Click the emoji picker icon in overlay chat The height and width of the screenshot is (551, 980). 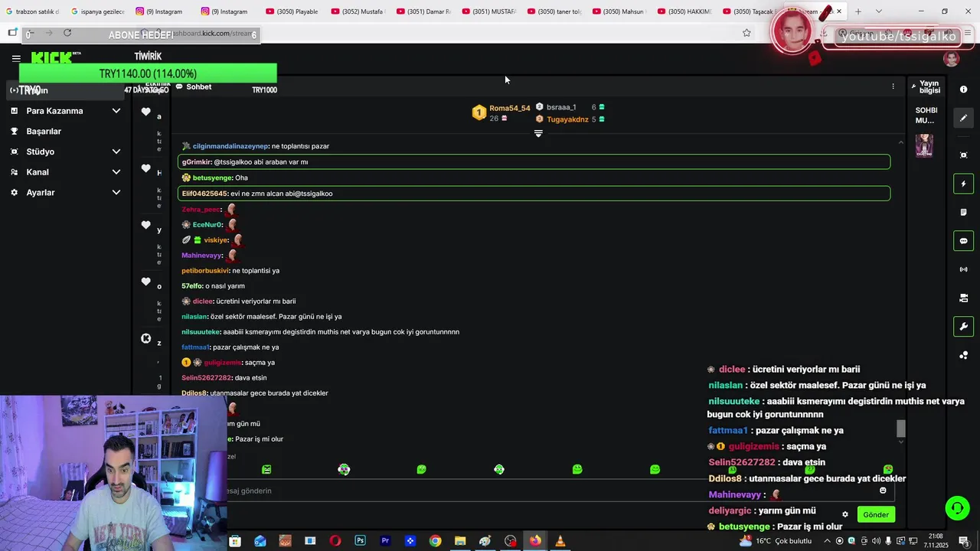883,491
